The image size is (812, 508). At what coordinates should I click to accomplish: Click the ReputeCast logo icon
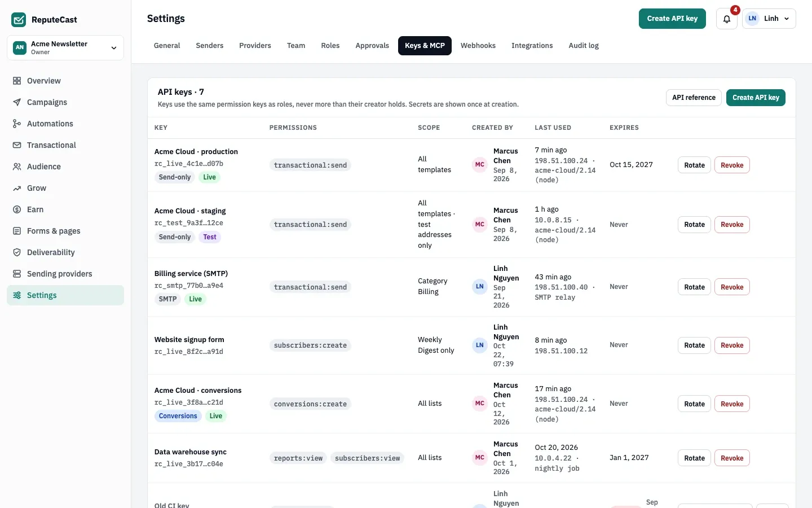click(x=19, y=20)
